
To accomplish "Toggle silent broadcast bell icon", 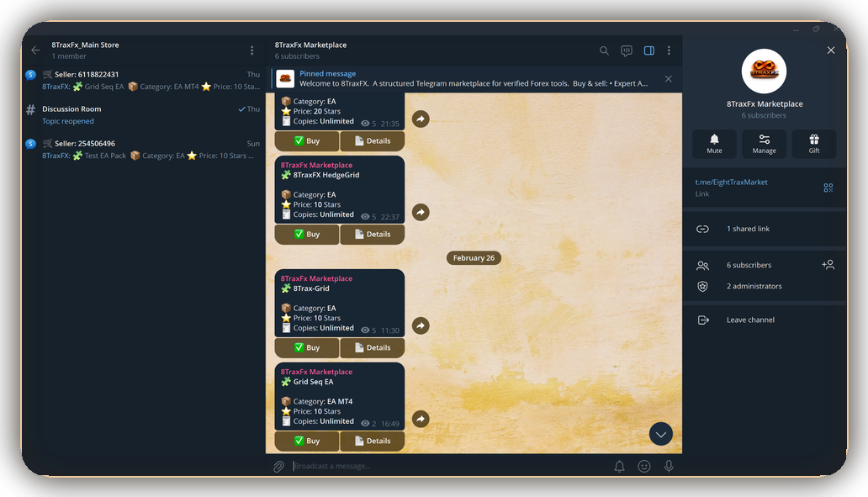I will (x=619, y=466).
